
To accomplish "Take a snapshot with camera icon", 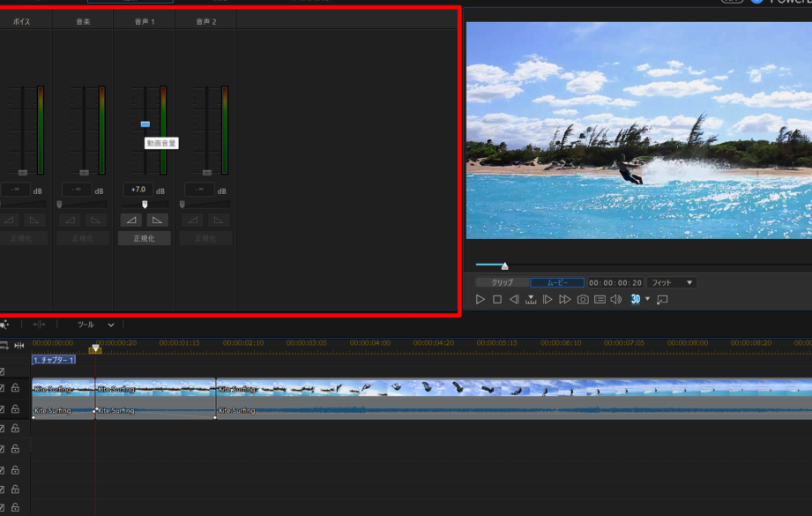I will click(x=583, y=299).
